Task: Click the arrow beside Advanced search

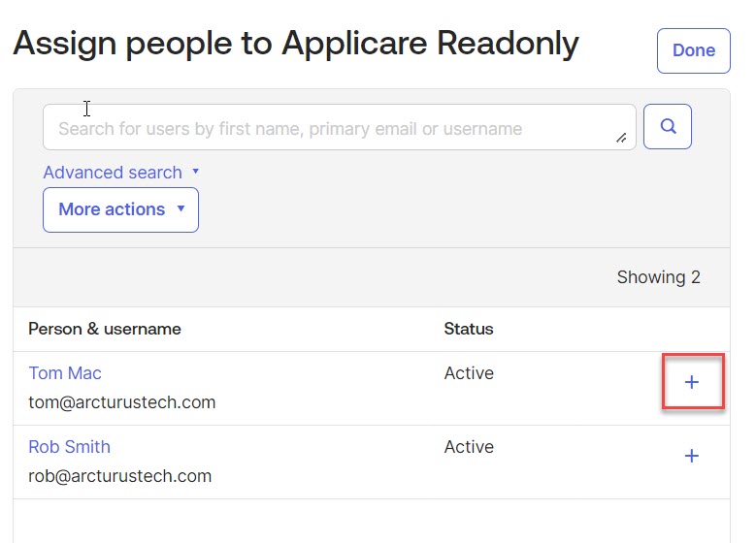Action: tap(195, 172)
